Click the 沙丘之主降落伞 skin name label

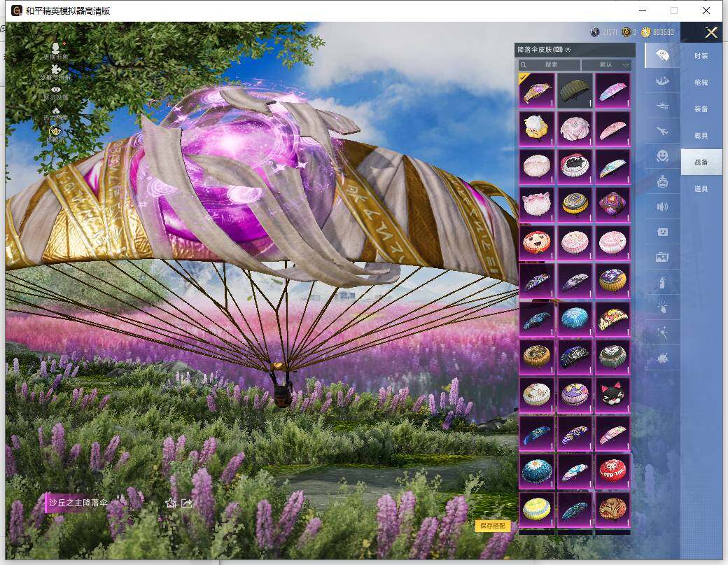point(78,503)
